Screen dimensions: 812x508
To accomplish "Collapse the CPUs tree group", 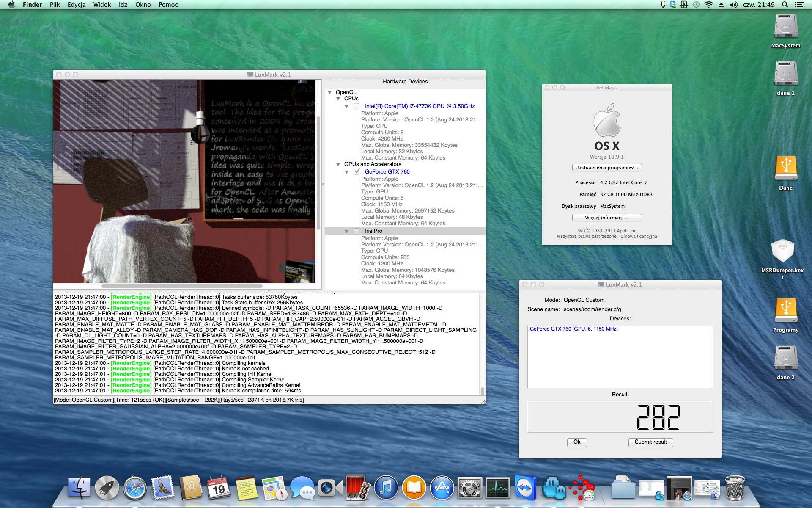I will point(338,99).
